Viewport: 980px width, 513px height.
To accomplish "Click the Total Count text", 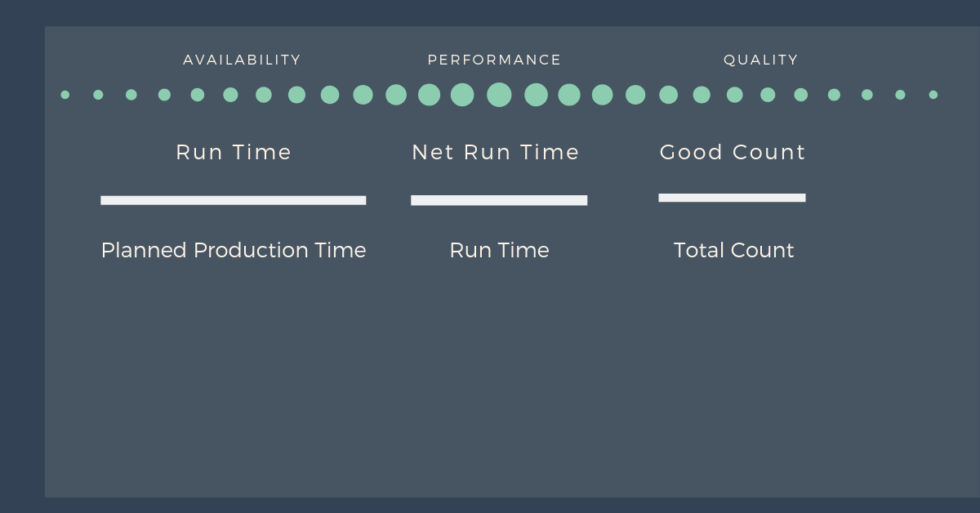I will [733, 250].
